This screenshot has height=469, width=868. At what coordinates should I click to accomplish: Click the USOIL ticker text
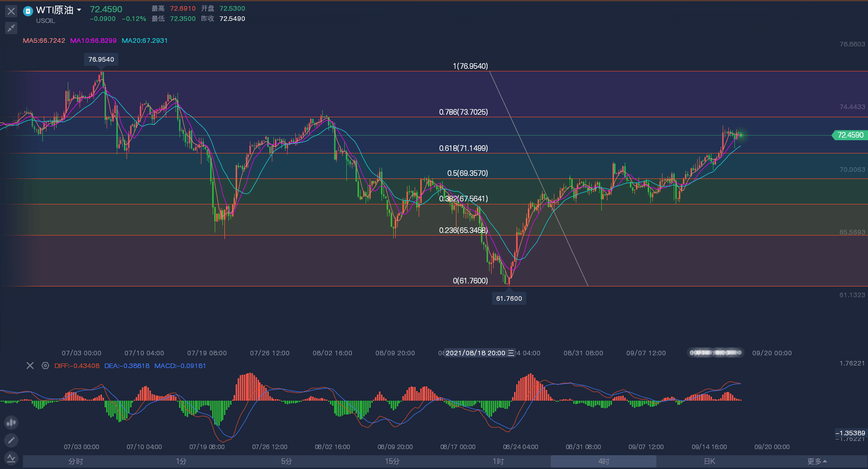(45, 21)
